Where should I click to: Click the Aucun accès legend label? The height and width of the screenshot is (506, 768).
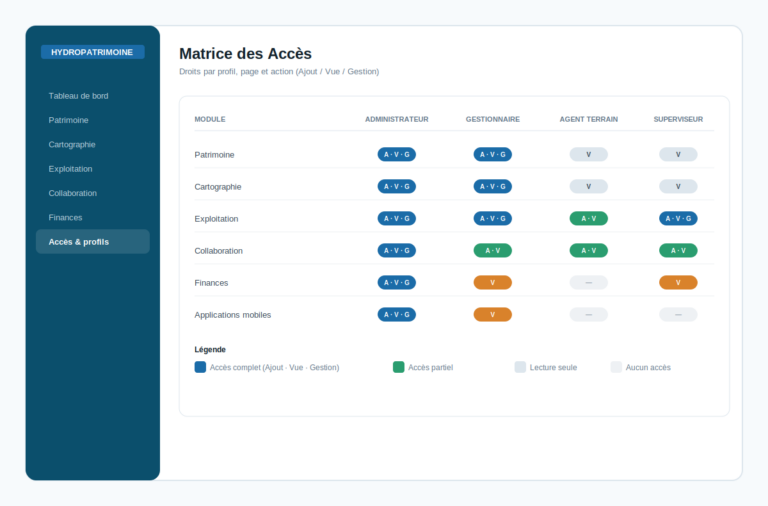coord(648,367)
